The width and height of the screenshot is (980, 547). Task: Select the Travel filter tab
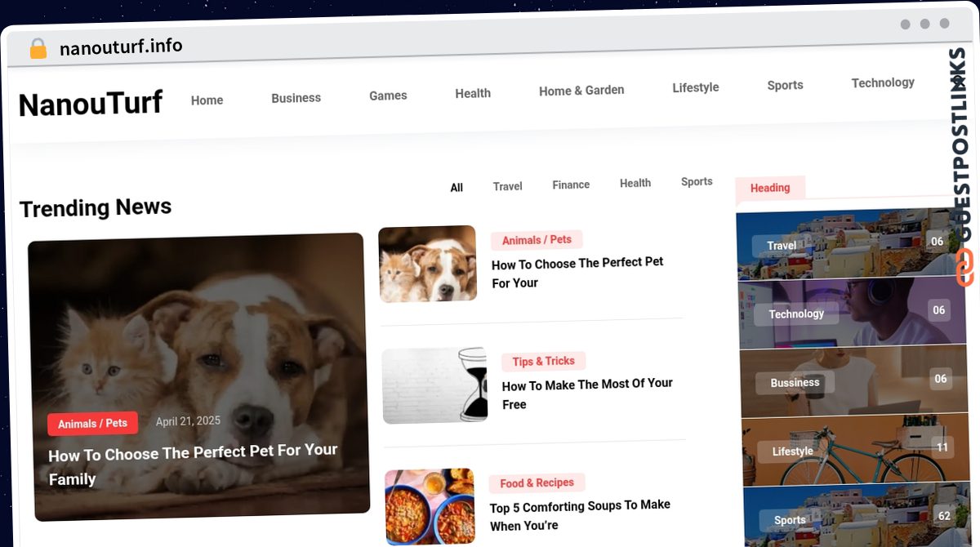tap(507, 186)
